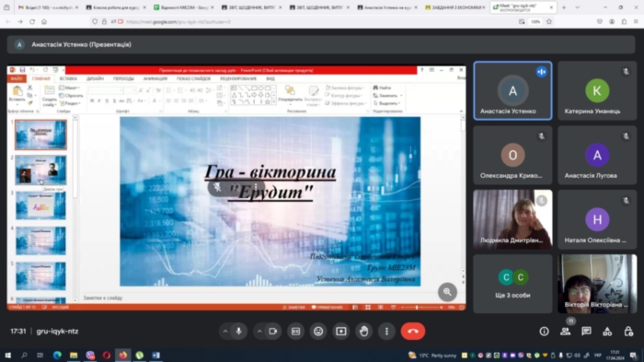Show the participants list
Viewport: 644px width, 362px height.
pos(566,332)
